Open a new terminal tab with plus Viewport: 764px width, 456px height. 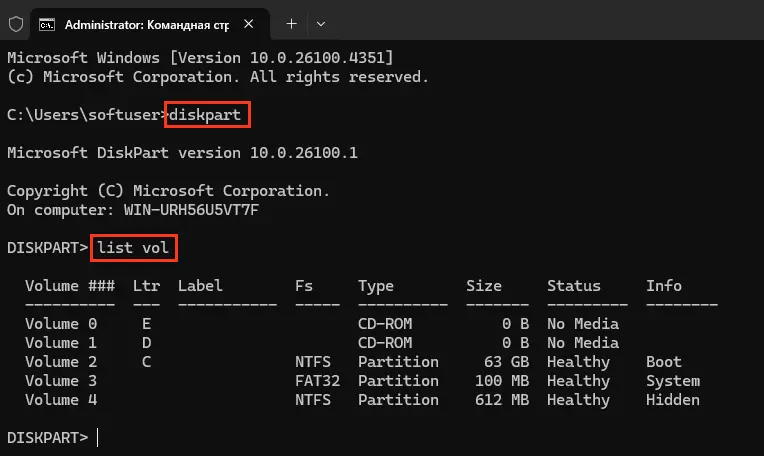coord(291,23)
